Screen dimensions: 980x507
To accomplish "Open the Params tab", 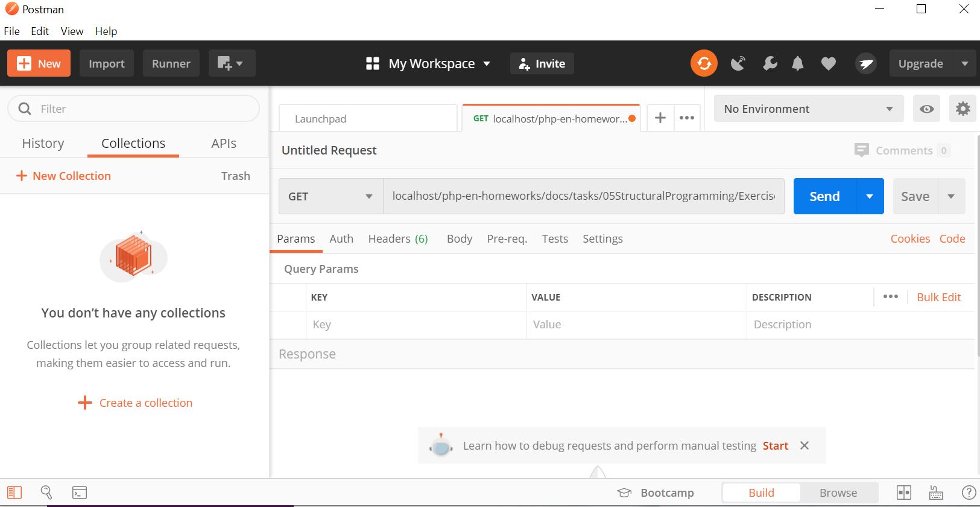I will [296, 239].
